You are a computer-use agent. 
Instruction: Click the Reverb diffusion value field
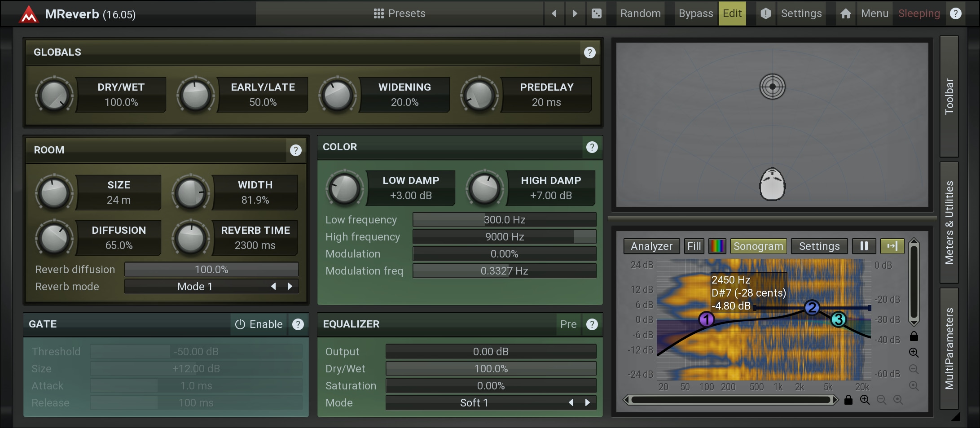pos(211,270)
